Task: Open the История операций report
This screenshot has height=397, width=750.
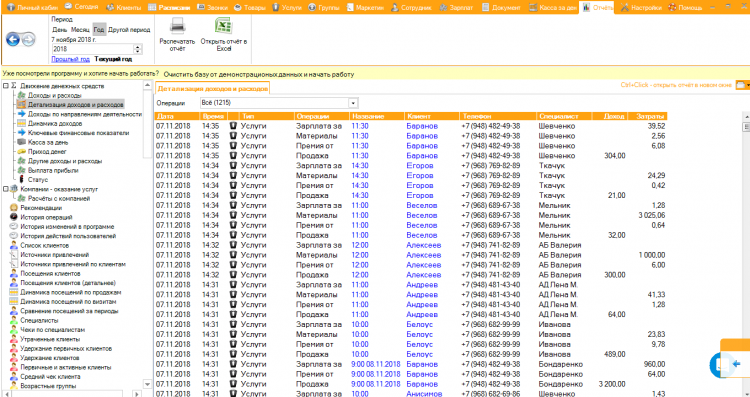Action: tap(46, 217)
